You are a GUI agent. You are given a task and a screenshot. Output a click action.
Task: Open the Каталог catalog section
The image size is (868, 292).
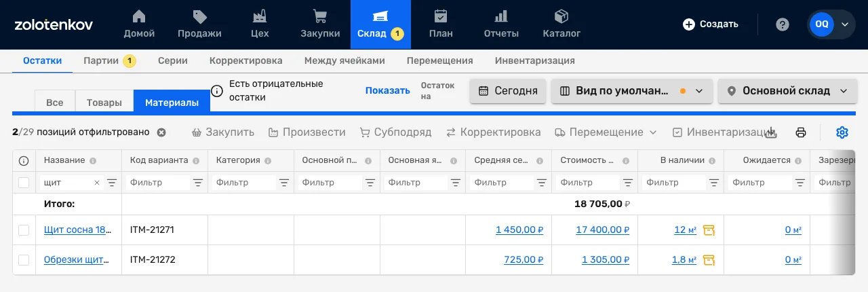[x=561, y=24]
